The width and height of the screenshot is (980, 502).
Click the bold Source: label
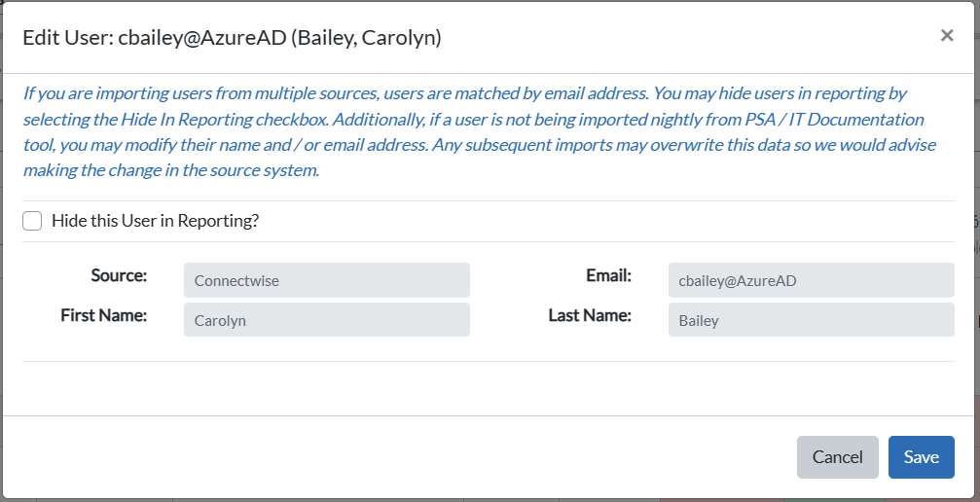[x=119, y=275]
